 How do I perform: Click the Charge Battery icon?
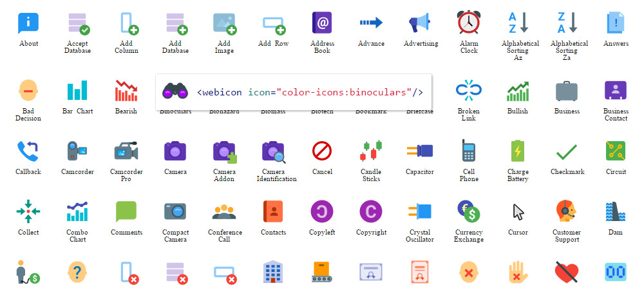pyautogui.click(x=518, y=151)
